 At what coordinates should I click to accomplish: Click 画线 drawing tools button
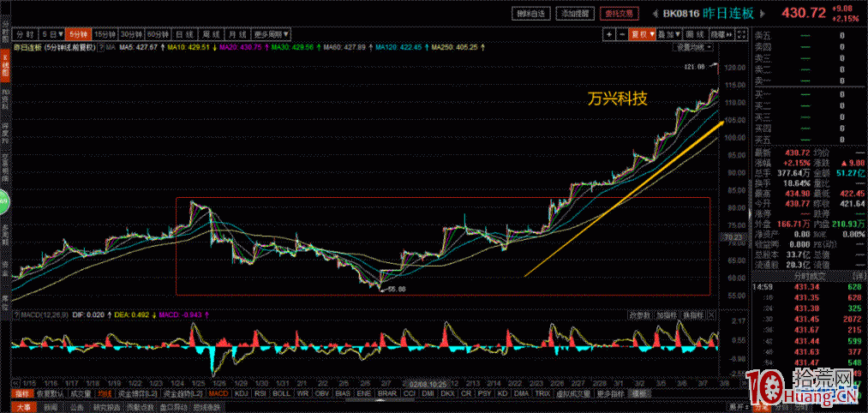coord(696,34)
